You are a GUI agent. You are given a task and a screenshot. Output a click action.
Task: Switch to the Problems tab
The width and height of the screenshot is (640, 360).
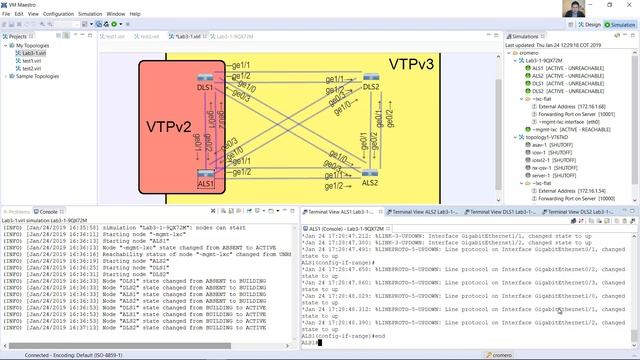(x=16, y=211)
